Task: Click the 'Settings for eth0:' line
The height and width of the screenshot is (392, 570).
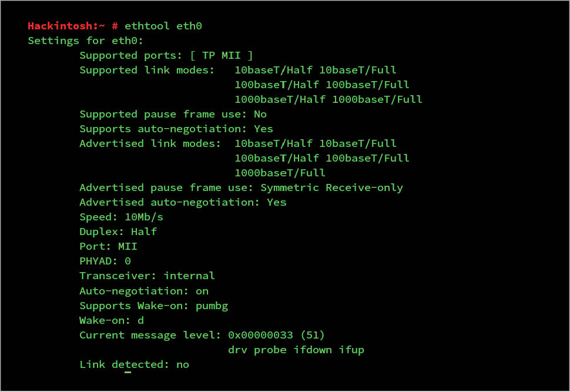Action: point(86,41)
